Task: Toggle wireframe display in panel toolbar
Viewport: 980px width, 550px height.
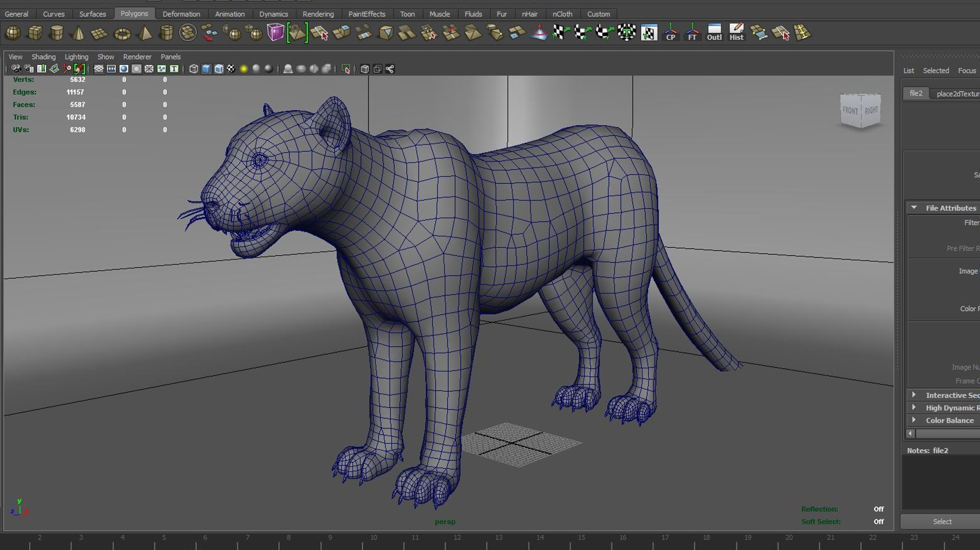Action: pyautogui.click(x=193, y=69)
